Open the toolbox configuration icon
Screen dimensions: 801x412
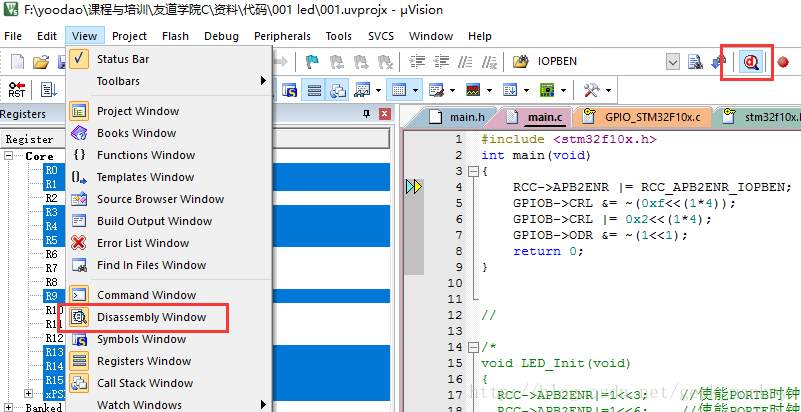coord(591,90)
